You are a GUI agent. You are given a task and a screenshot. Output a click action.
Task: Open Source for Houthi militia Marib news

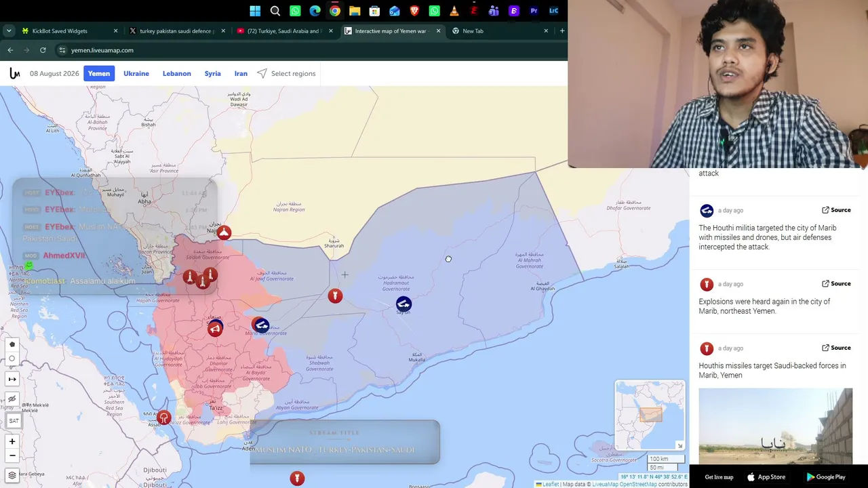(836, 210)
